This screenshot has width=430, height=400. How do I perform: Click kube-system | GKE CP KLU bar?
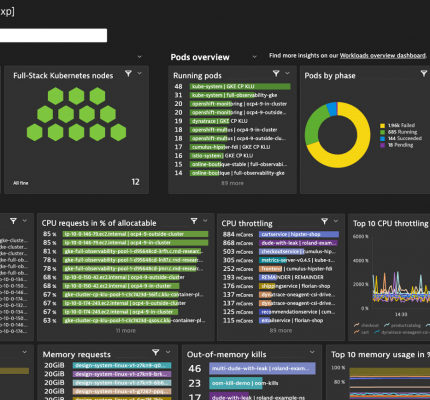[x=240, y=87]
